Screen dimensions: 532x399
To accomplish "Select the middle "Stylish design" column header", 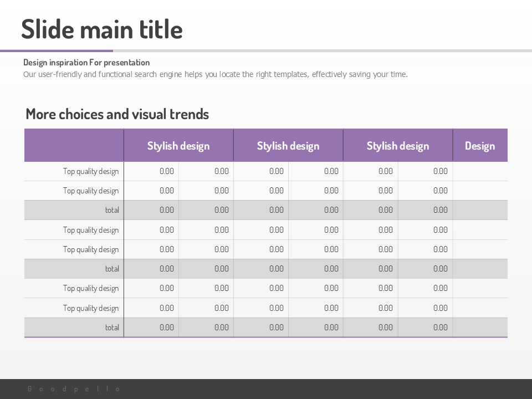I will click(288, 146).
